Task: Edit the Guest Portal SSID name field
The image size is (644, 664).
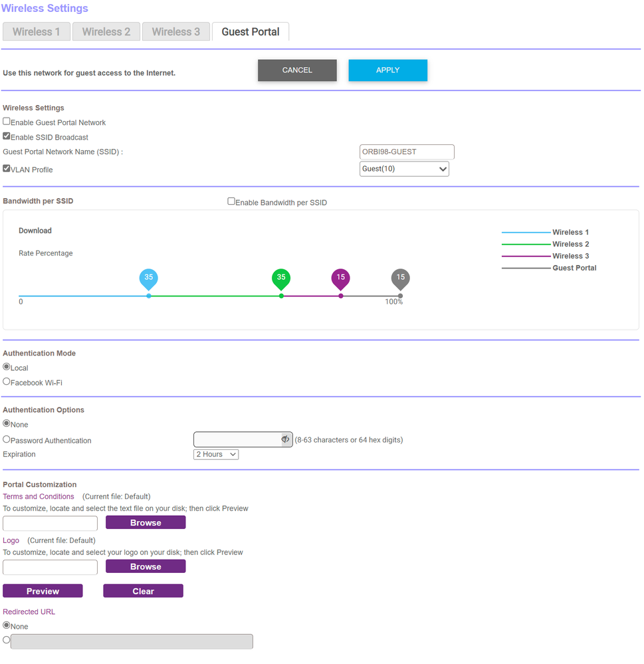Action: coord(407,152)
